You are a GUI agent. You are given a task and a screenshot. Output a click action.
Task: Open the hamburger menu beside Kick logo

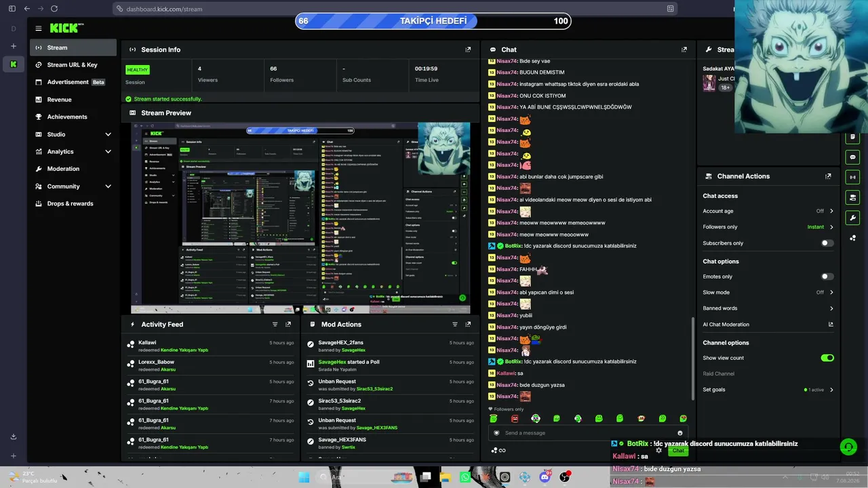[39, 28]
